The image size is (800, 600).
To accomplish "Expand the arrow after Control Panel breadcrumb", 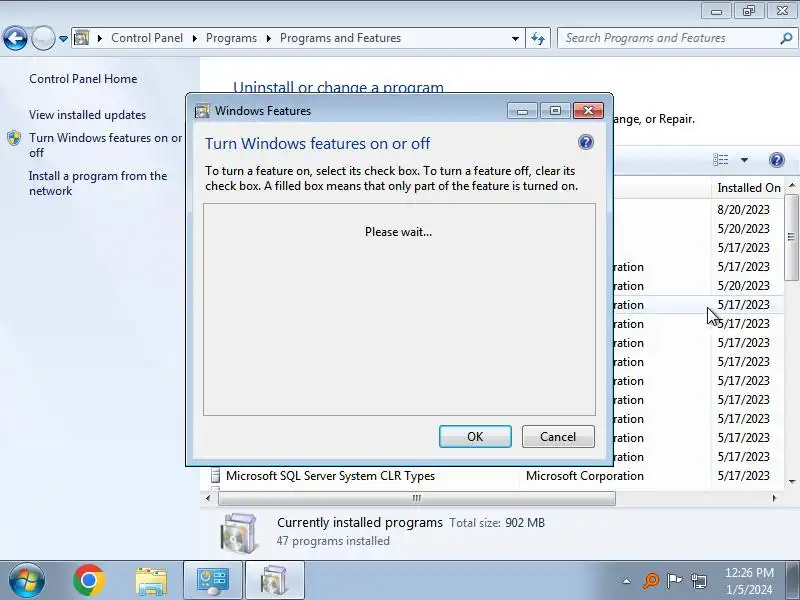I will (194, 38).
